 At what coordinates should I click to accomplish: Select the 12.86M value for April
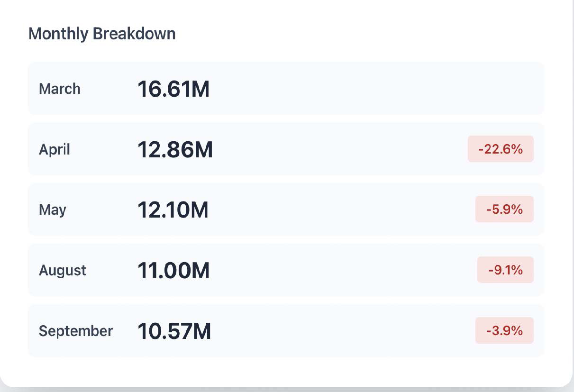tap(175, 150)
